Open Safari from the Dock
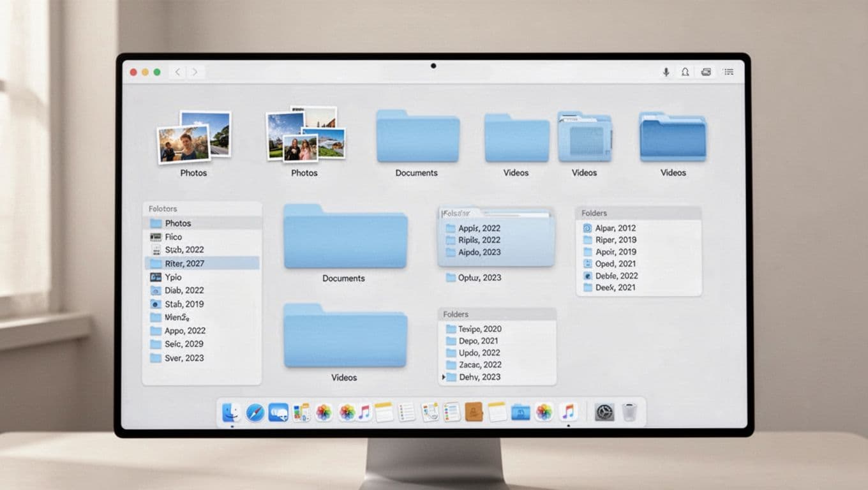 pos(255,413)
